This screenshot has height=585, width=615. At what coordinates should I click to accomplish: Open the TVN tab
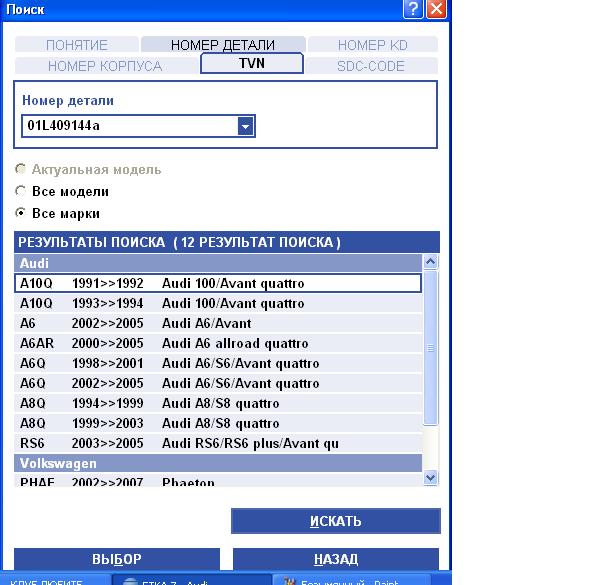[x=252, y=64]
